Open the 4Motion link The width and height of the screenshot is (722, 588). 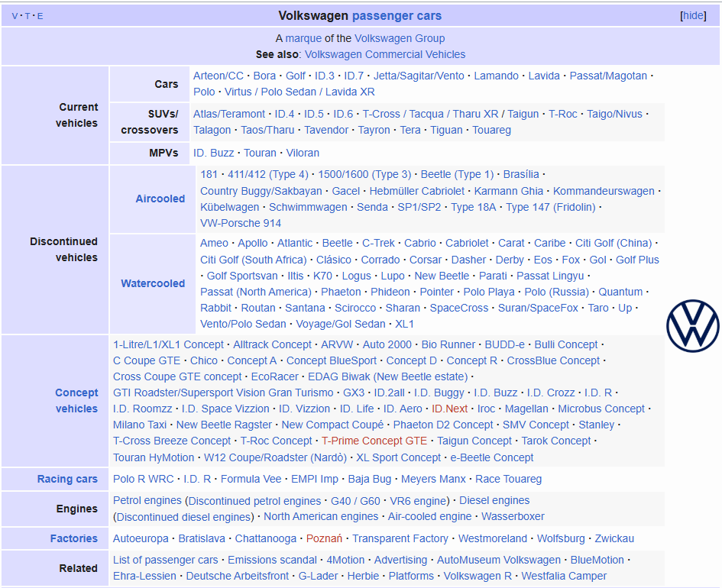345,560
